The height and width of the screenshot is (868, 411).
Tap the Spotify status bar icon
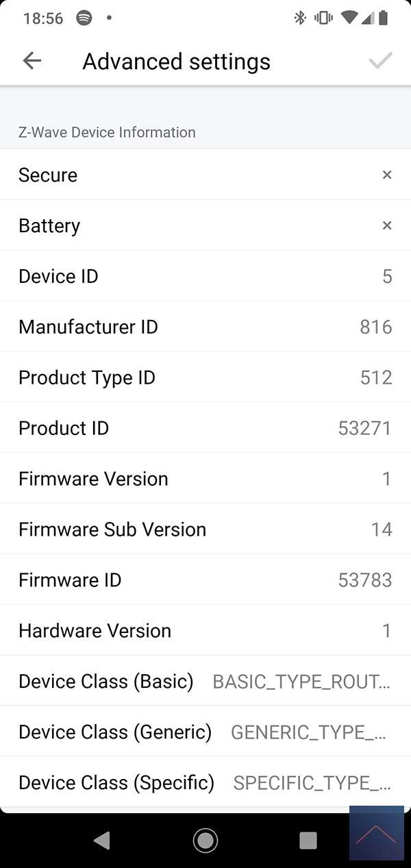[84, 18]
